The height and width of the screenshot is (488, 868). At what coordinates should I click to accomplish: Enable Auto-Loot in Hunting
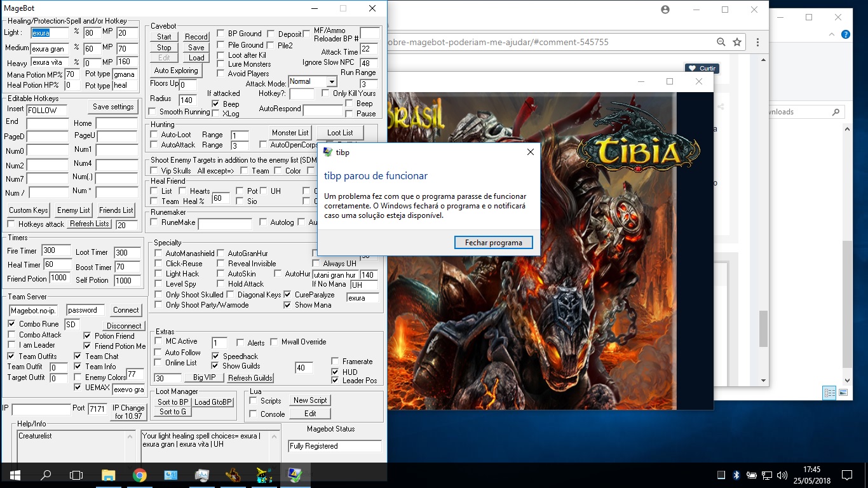(154, 135)
